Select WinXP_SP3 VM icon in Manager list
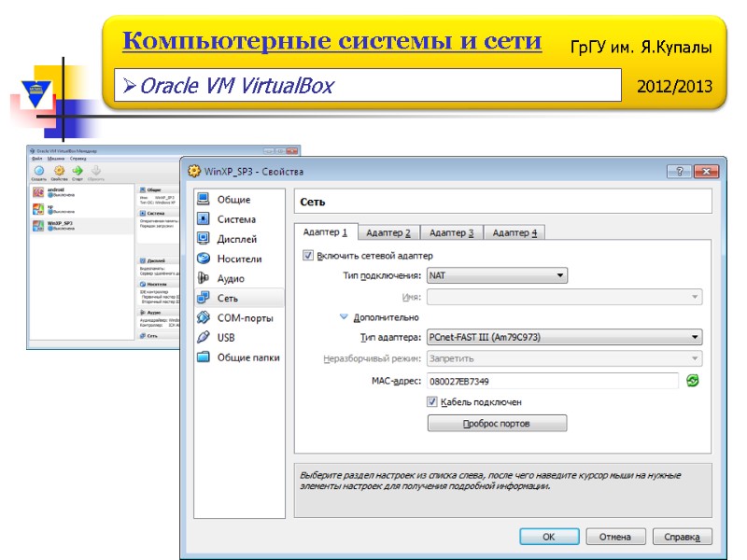The width and height of the screenshot is (747, 560). tap(38, 225)
